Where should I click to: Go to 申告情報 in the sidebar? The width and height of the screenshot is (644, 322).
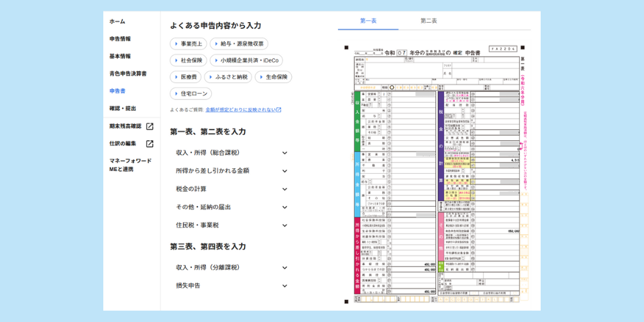click(x=120, y=39)
